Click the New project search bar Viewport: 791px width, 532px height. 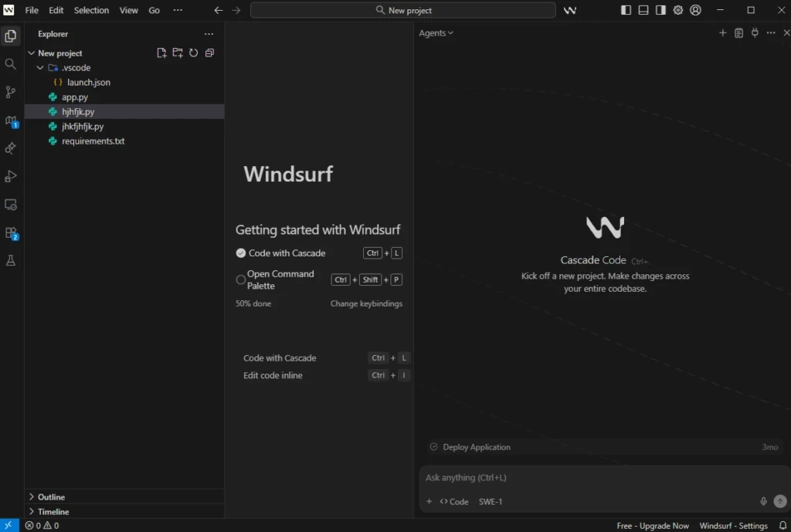pyautogui.click(x=403, y=10)
